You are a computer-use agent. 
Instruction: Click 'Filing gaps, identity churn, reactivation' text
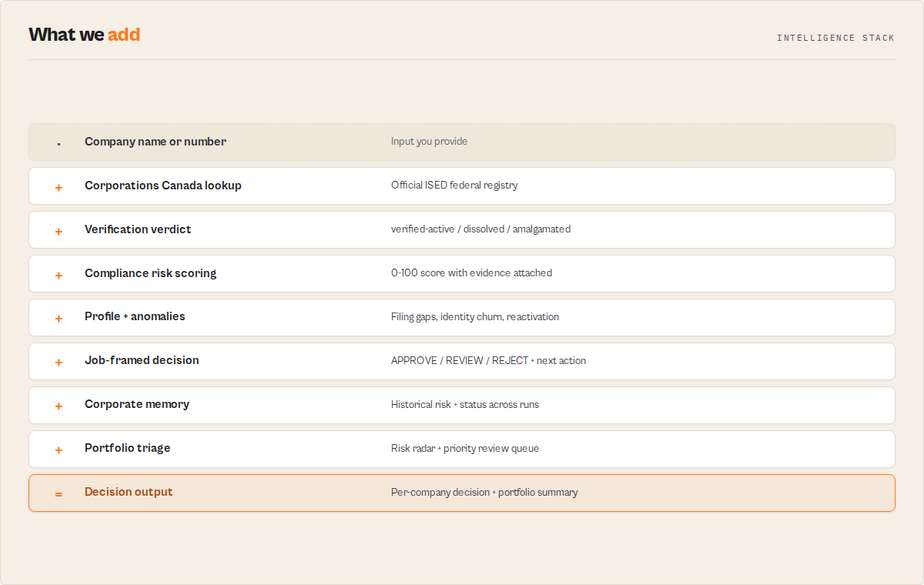pyautogui.click(x=475, y=317)
